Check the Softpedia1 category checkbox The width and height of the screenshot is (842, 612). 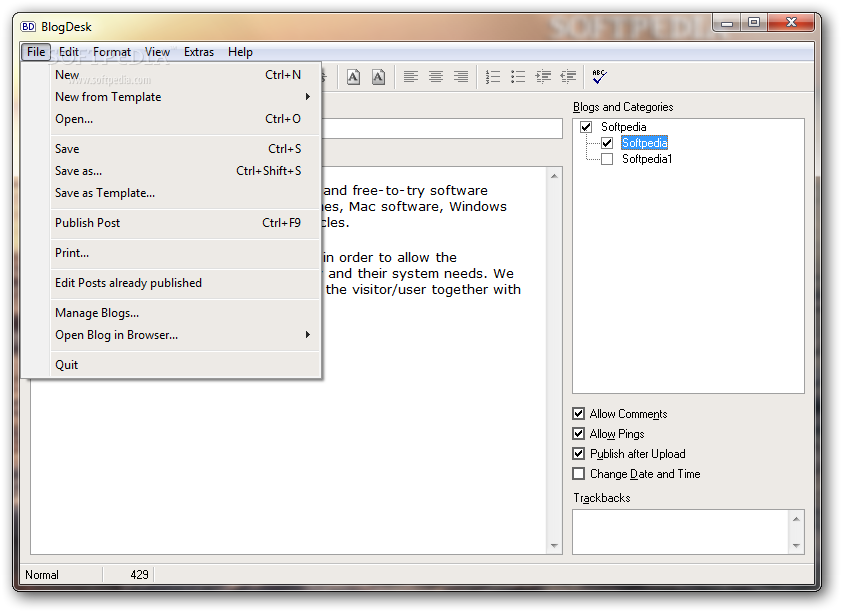click(x=607, y=159)
